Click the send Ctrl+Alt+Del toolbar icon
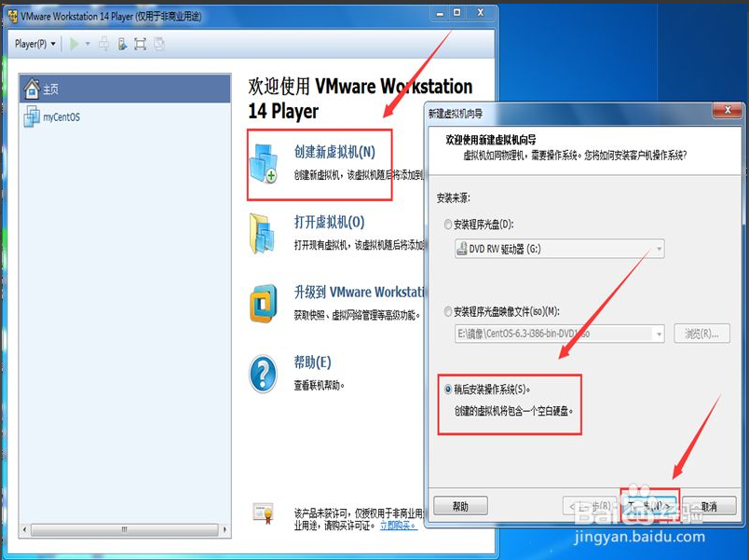 click(x=103, y=44)
